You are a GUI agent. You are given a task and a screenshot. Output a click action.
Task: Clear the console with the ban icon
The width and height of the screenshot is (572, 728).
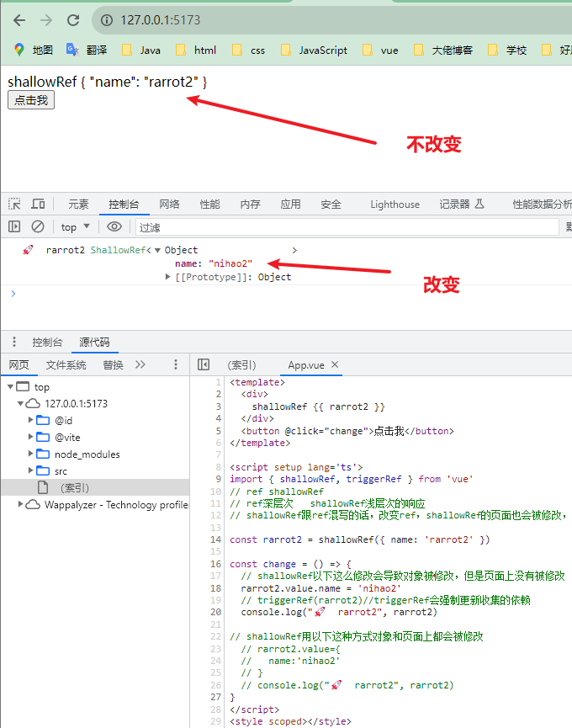38,226
